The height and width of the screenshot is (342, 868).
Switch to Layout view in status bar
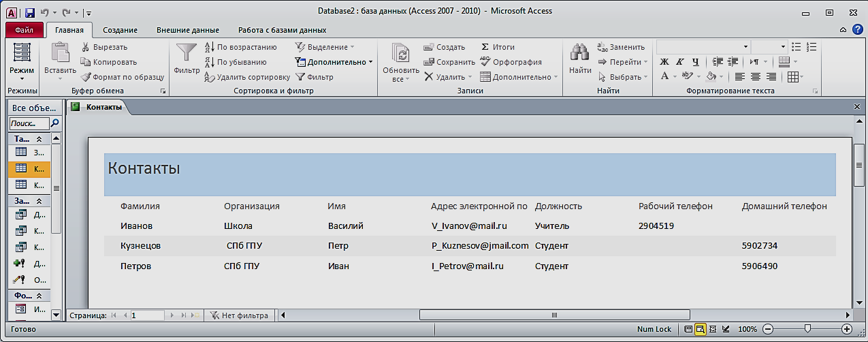pos(712,329)
